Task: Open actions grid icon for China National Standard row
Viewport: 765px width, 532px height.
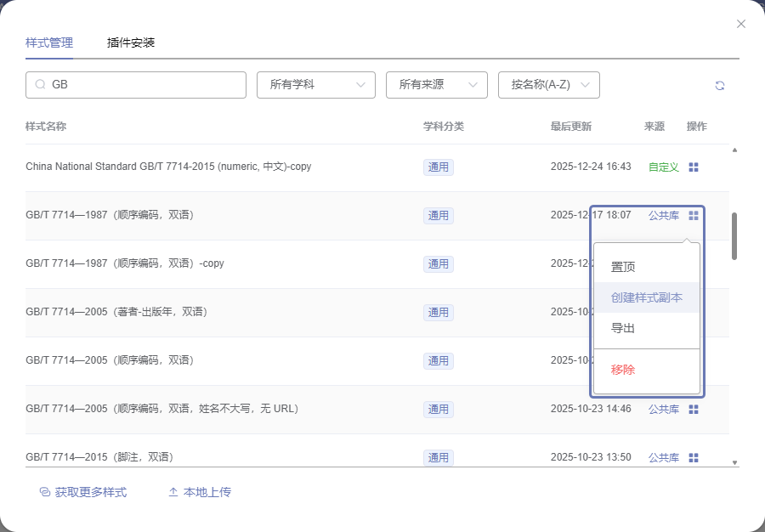Action: pos(694,167)
